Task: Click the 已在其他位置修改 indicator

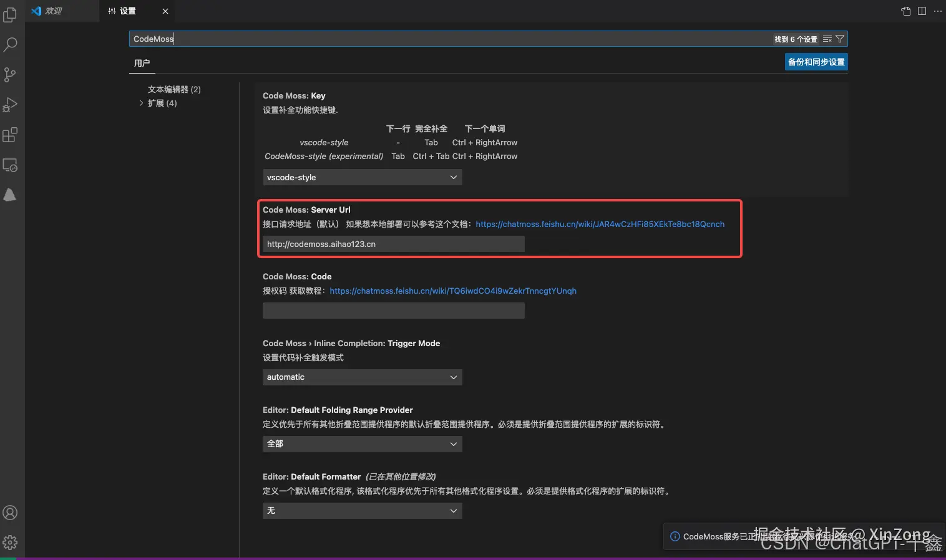Action: pyautogui.click(x=401, y=476)
